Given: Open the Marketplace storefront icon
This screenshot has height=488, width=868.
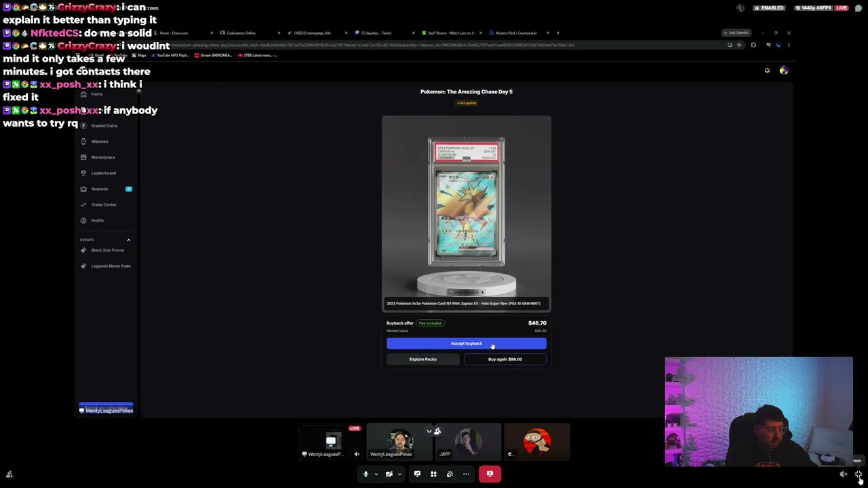Looking at the screenshot, I should tap(83, 157).
